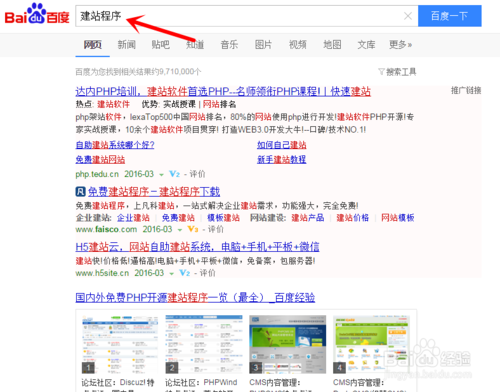Select the 网页 tab
The height and width of the screenshot is (392, 500).
click(92, 44)
